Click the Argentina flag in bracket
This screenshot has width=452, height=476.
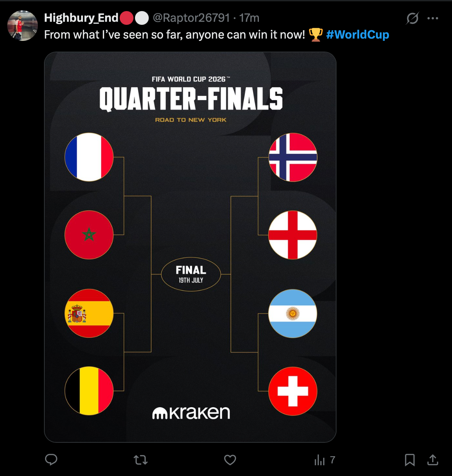click(x=293, y=314)
